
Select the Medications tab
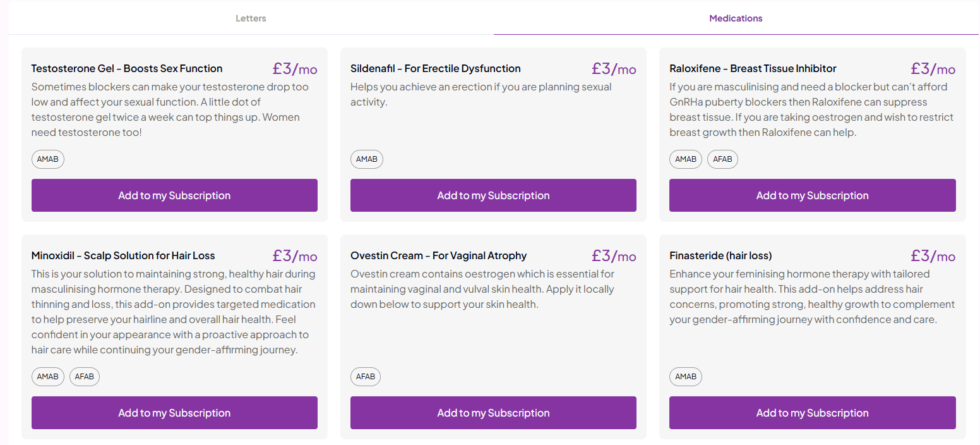click(736, 18)
